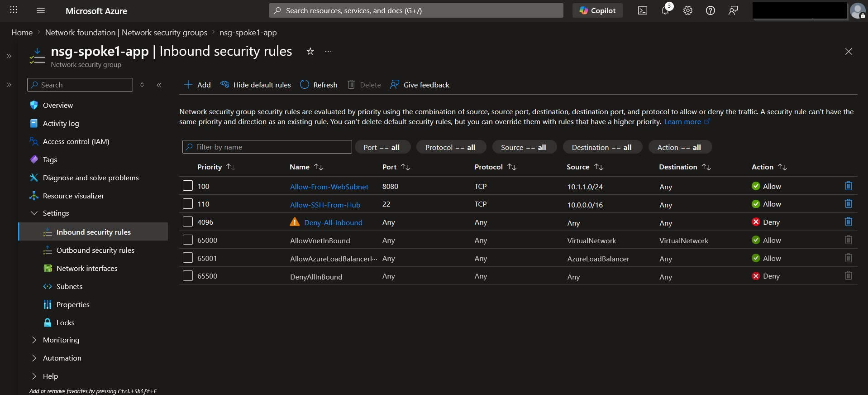Screen dimensions: 868x395
Task: Click the global search resources box
Action: [416, 10]
